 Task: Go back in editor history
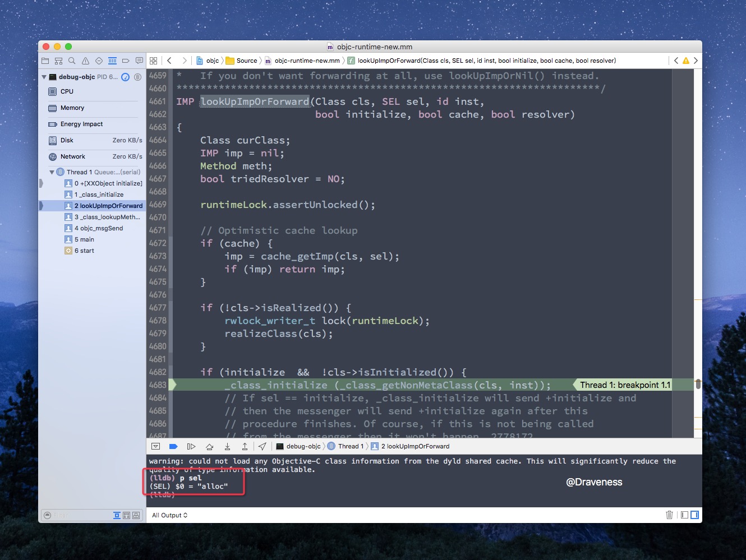[169, 61]
